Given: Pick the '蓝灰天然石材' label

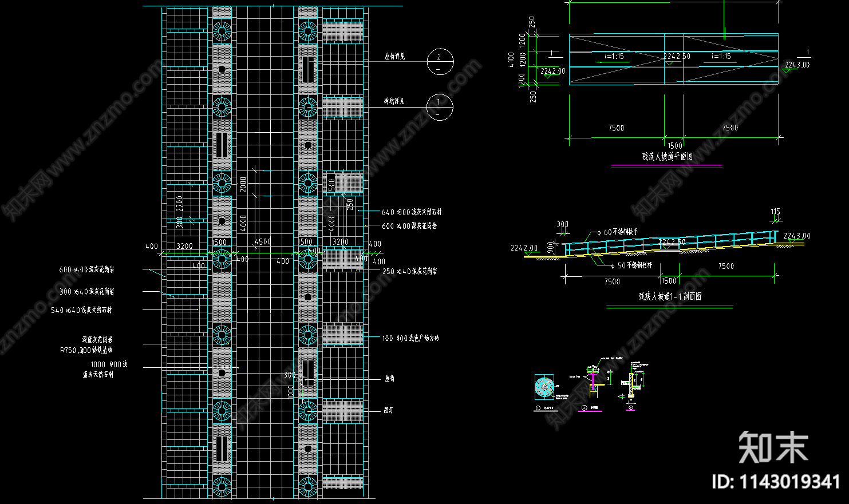Looking at the screenshot, I should click(x=98, y=375).
